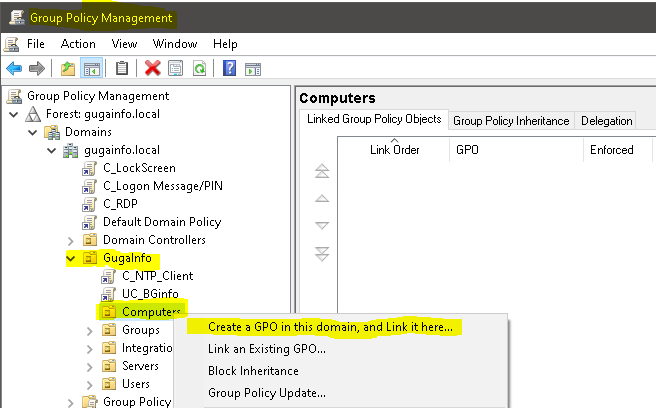656x413 pixels.
Task: Toggle Show/Hide Console Tree toolbar icon
Action: [90, 68]
